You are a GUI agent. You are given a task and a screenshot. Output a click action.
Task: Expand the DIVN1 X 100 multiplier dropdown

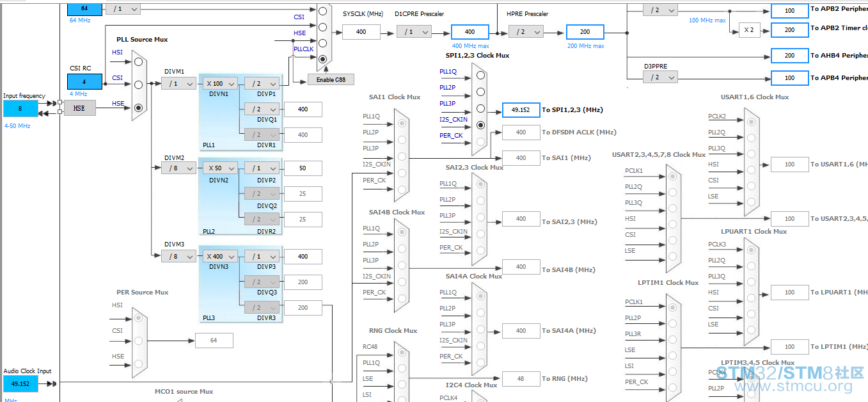(x=219, y=84)
